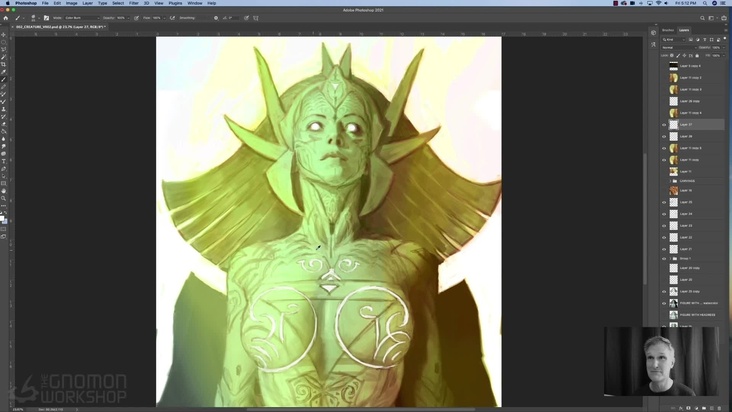Select the Zoom tool
Image resolution: width=732 pixels, height=412 pixels.
coord(4,199)
